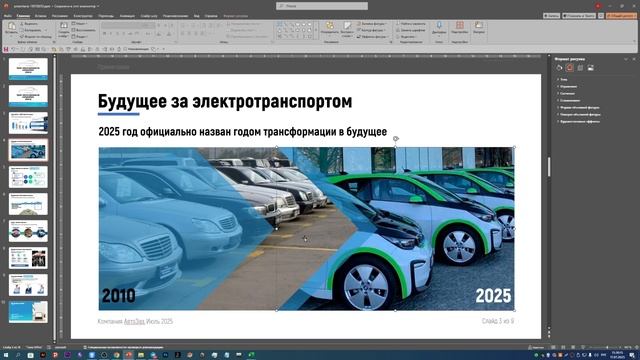
Task: Click the Windows Start button on taskbar
Action: [6, 355]
